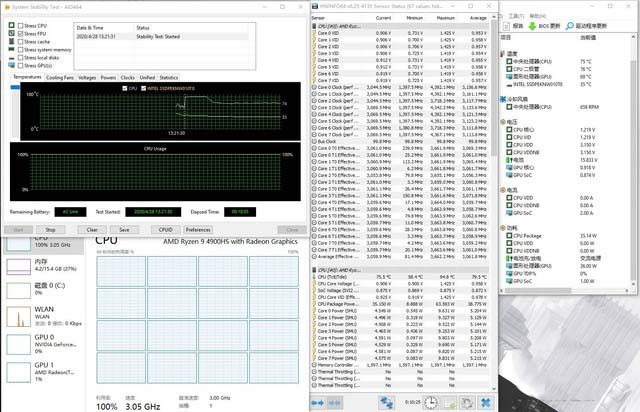Switch to the Unified tab
The image size is (640, 412).
147,78
